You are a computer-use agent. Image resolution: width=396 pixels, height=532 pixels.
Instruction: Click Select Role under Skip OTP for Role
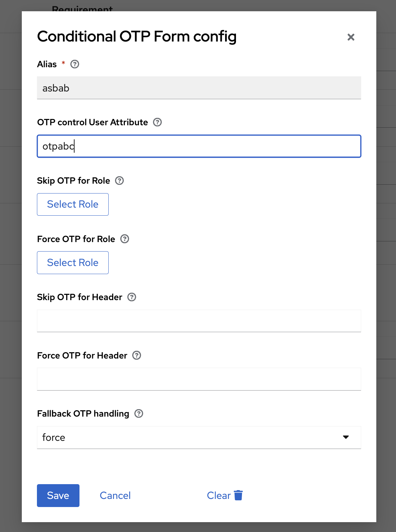72,204
